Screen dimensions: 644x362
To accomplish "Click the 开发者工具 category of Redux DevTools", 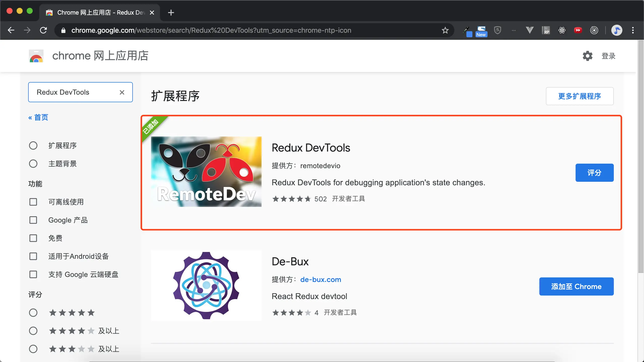I will (x=348, y=199).
